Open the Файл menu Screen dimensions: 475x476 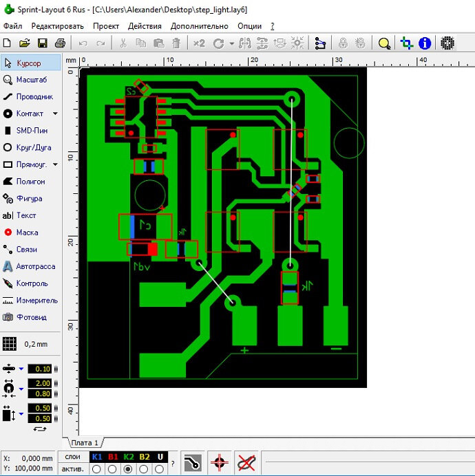[13, 26]
